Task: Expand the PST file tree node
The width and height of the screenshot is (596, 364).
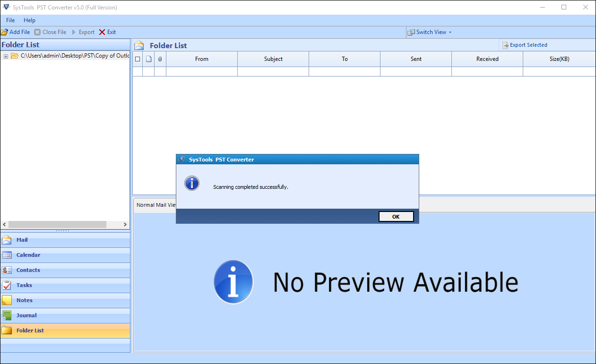Action: 6,56
